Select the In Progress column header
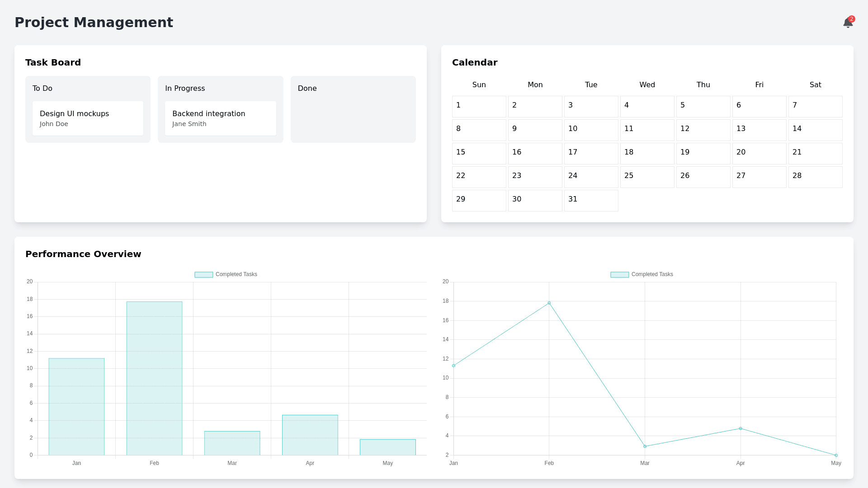Viewport: 868px width, 488px height. (x=185, y=89)
